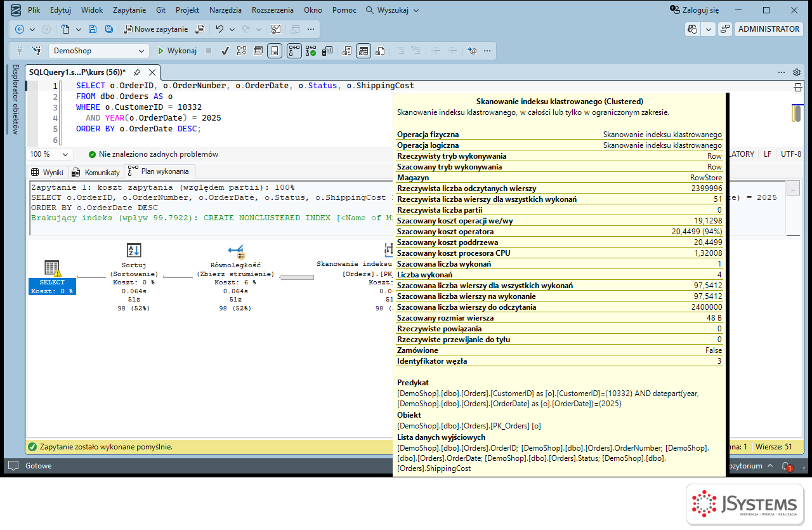The image size is (812, 530).
Task: Display the estimated execution plan icon
Action: click(x=242, y=51)
